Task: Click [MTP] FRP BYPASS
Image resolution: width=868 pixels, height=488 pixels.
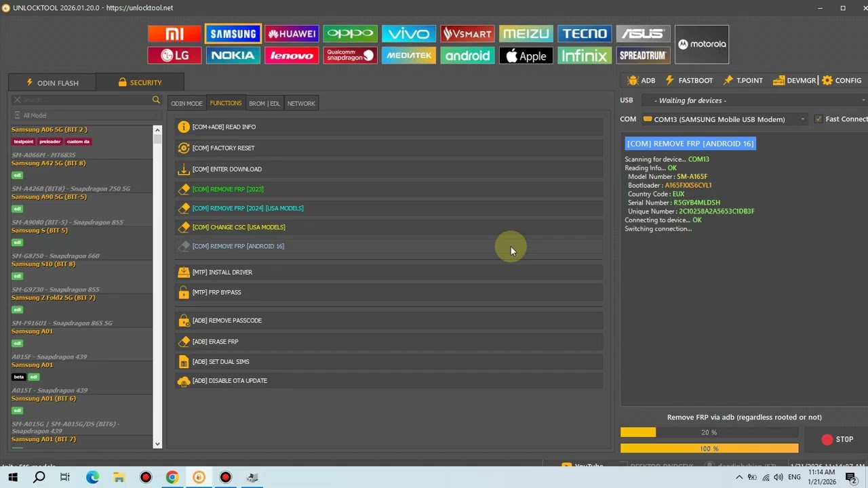Action: click(389, 292)
